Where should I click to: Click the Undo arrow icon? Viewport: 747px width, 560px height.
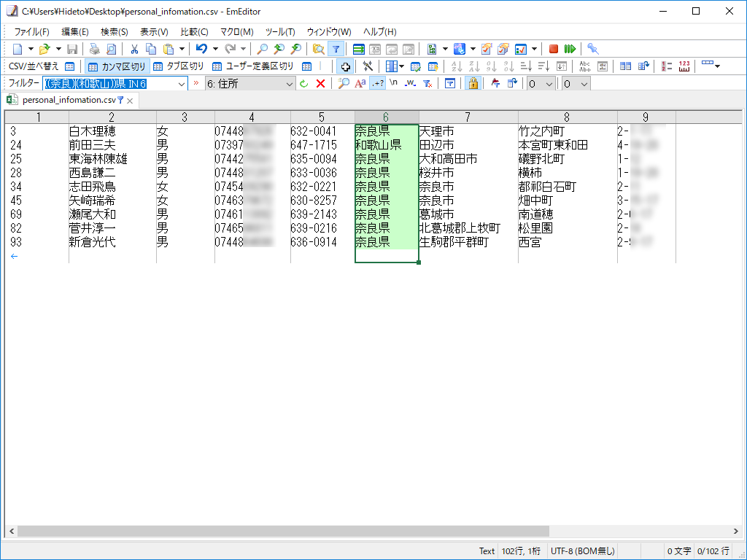[x=202, y=48]
